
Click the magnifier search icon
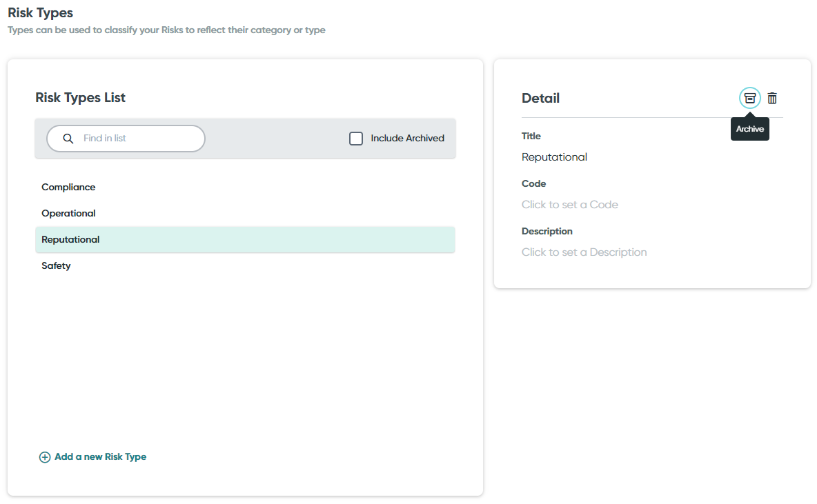pyautogui.click(x=68, y=139)
